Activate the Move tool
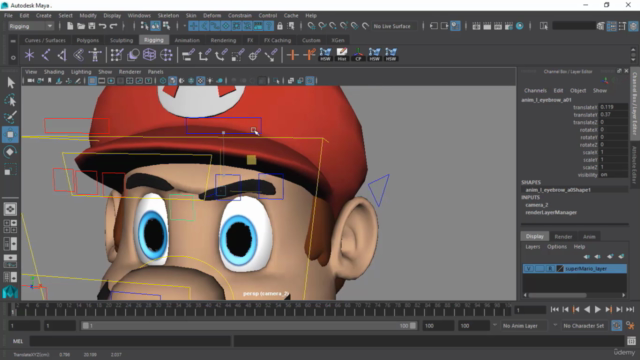 [11, 134]
